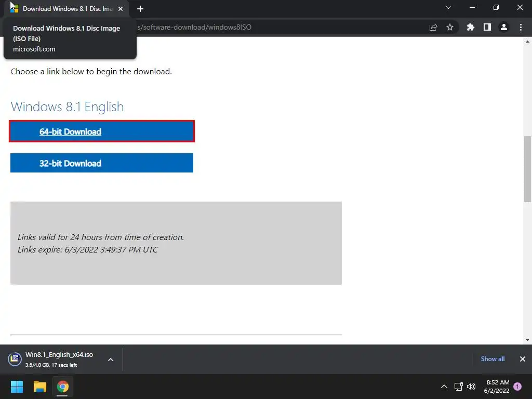Click the address bar URL

[194, 27]
